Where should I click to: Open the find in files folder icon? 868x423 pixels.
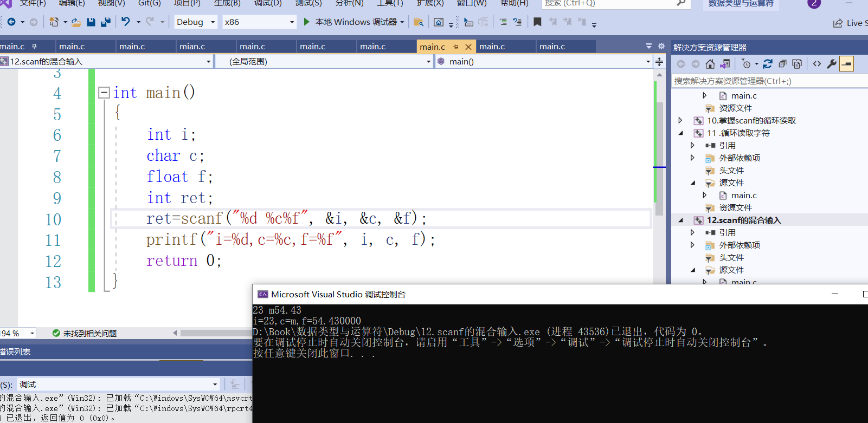pos(418,22)
